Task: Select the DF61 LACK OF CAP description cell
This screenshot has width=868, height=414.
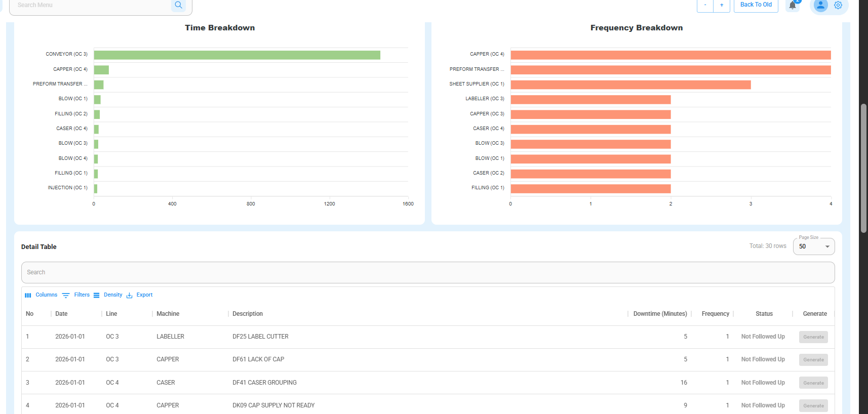Action: 258,359
